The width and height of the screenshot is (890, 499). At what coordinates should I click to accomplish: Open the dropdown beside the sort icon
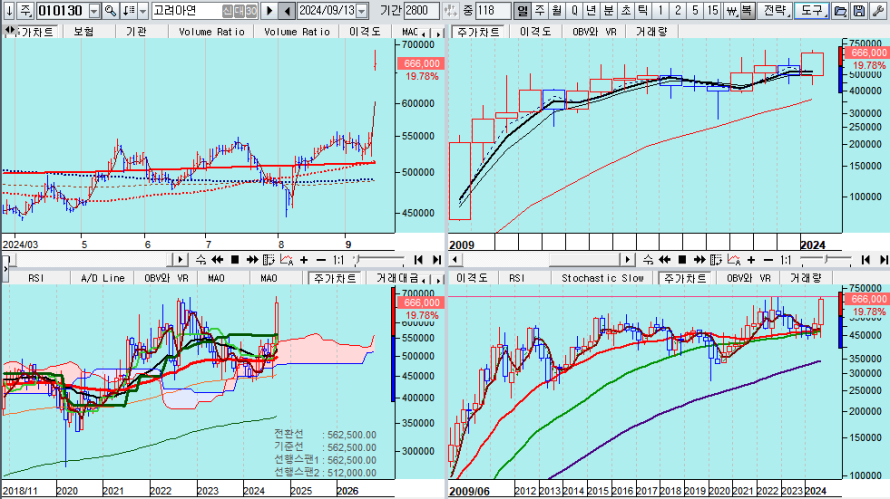coord(143,10)
